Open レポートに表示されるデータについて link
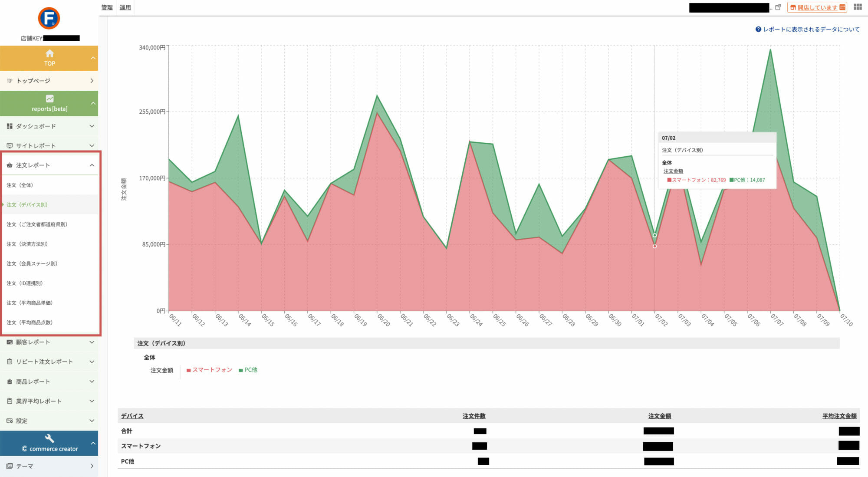Image resolution: width=868 pixels, height=477 pixels. (x=811, y=29)
